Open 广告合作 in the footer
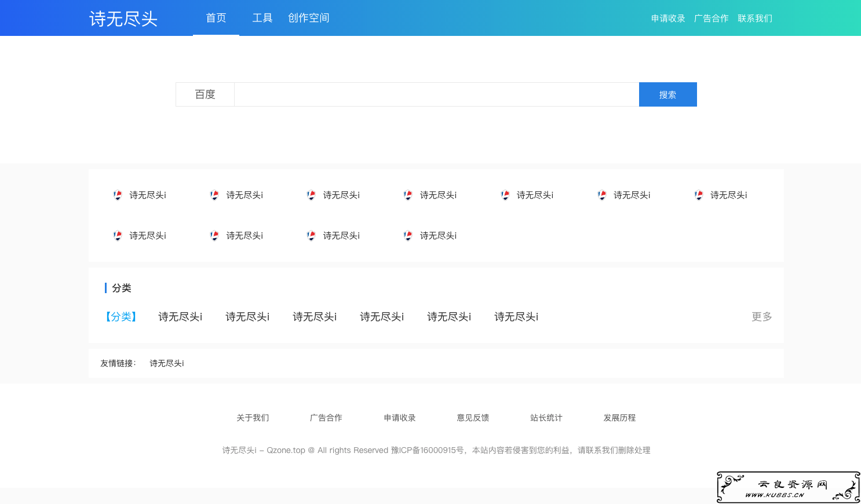Viewport: 861px width, 504px height. pyautogui.click(x=326, y=418)
